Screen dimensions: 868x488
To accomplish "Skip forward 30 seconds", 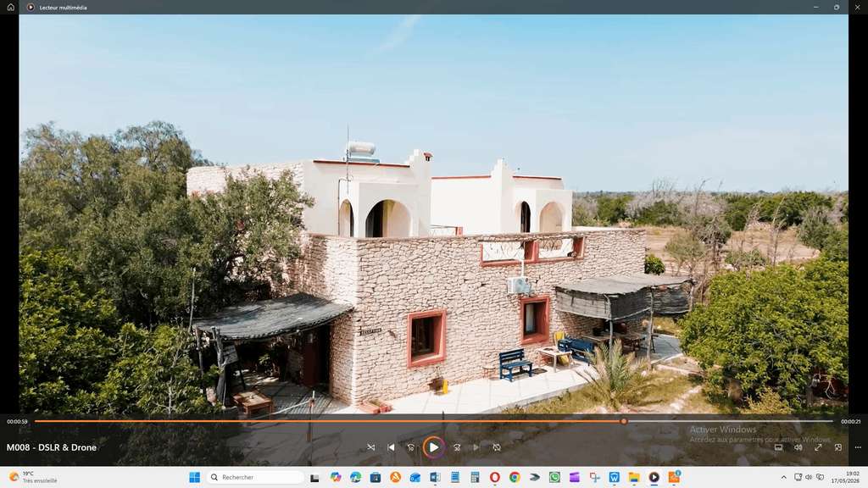I will point(457,447).
